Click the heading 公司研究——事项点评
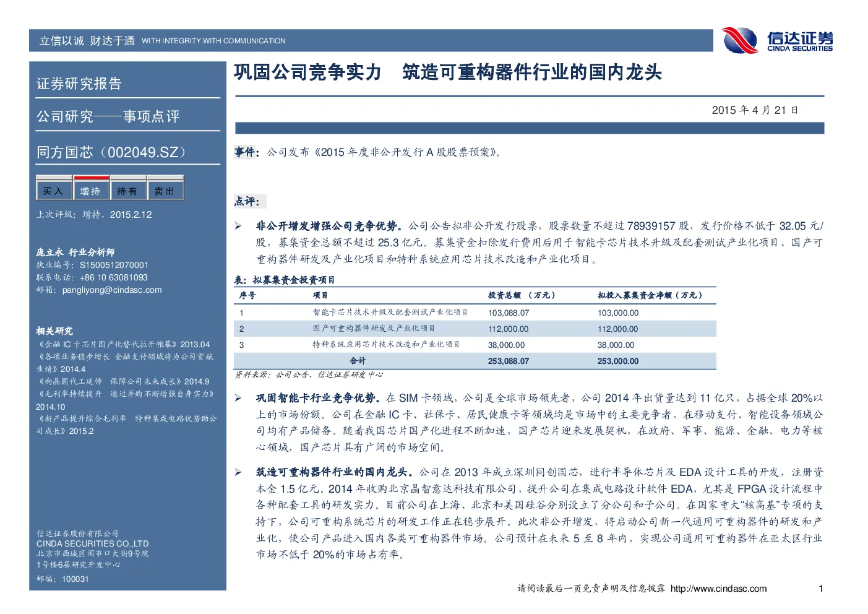Screen dimensions: 868x614 tap(108, 116)
